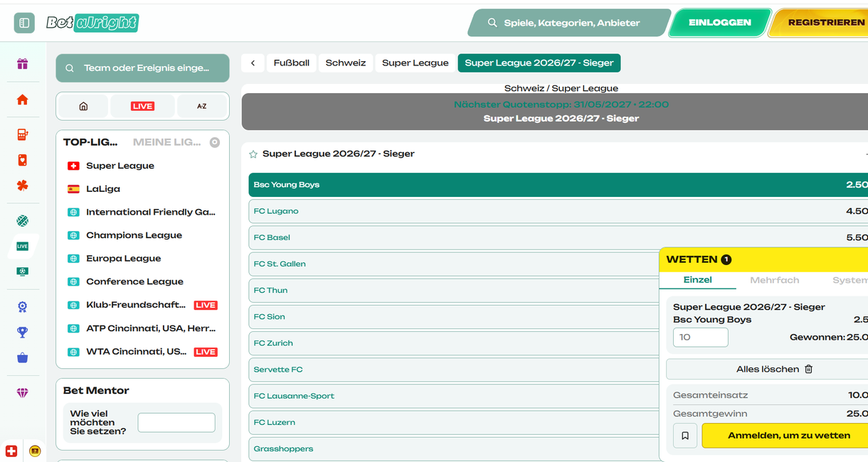Deselect the Bsc Young Boys 2.50 odds row

click(x=559, y=185)
